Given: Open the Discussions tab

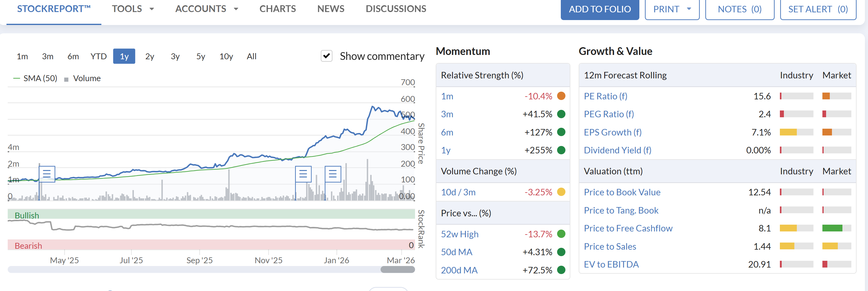Looking at the screenshot, I should point(396,9).
